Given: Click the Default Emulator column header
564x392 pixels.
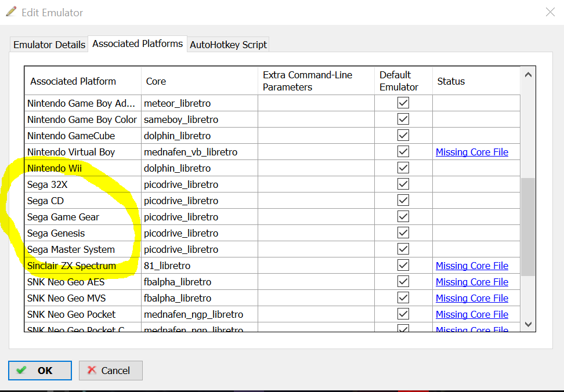Looking at the screenshot, I should (x=404, y=81).
